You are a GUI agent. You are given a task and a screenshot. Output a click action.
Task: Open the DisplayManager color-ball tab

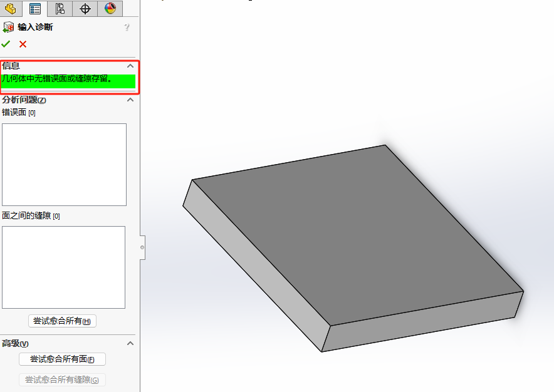tap(110, 9)
